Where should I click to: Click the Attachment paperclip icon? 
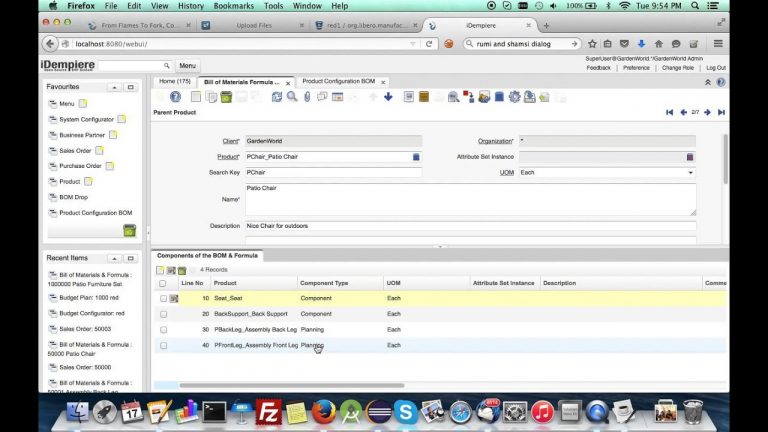coord(307,97)
